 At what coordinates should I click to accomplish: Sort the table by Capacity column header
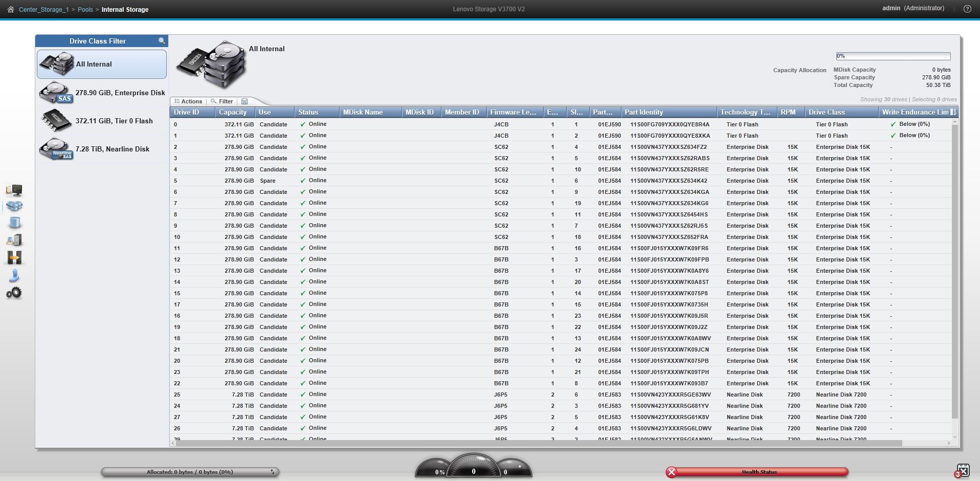pos(233,112)
